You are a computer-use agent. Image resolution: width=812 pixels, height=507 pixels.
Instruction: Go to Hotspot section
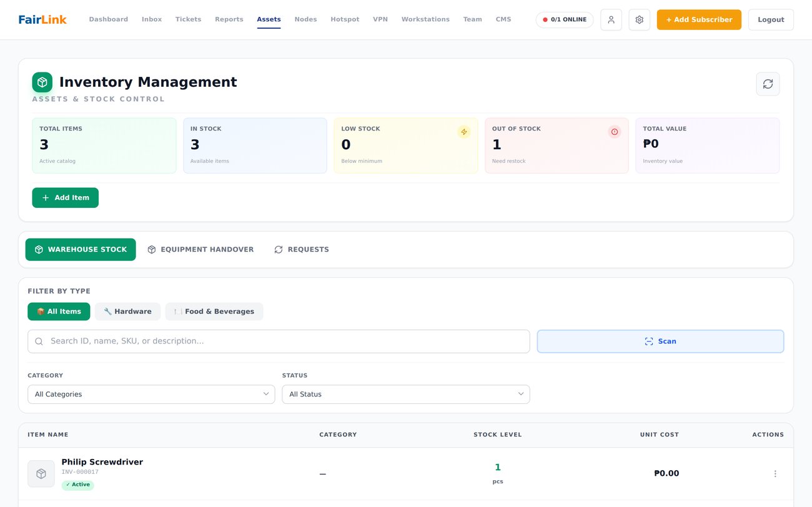[345, 19]
